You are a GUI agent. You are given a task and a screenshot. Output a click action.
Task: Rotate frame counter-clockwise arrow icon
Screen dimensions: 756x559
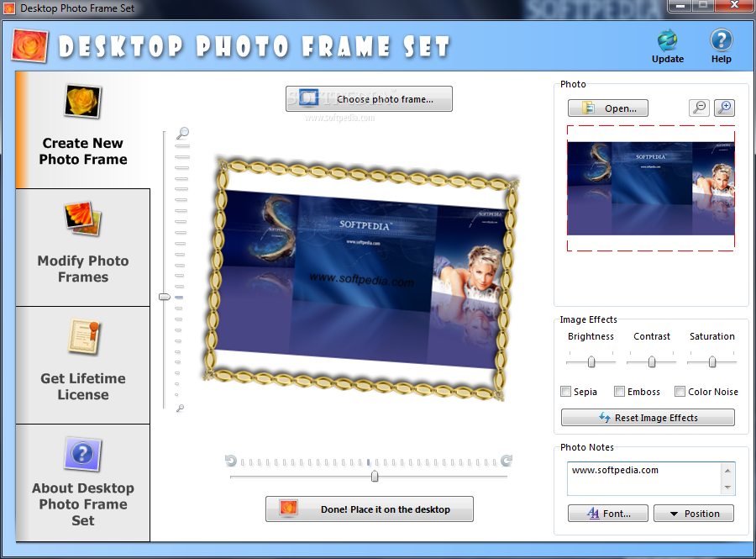pyautogui.click(x=231, y=461)
